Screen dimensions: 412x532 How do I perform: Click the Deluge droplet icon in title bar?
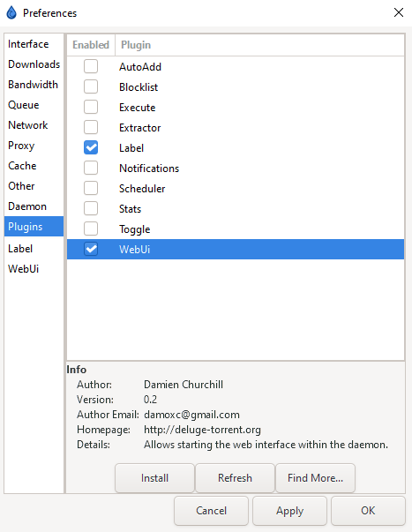point(11,13)
